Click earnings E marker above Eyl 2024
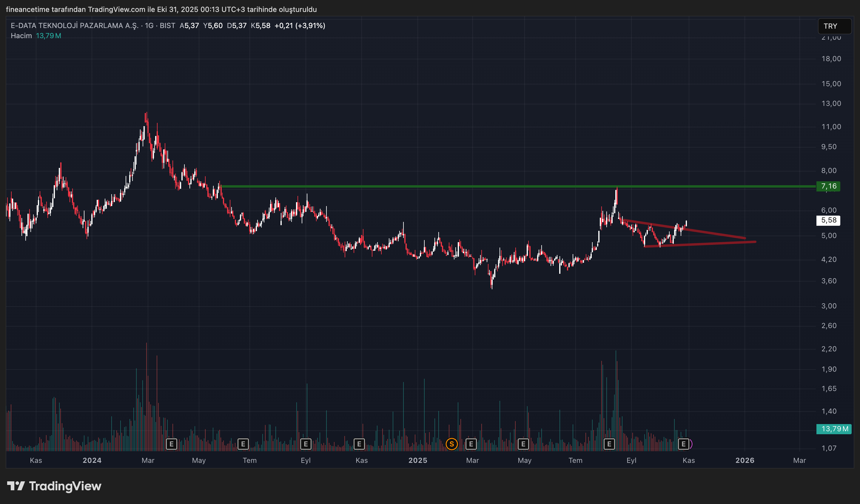The height and width of the screenshot is (504, 860). (x=306, y=444)
